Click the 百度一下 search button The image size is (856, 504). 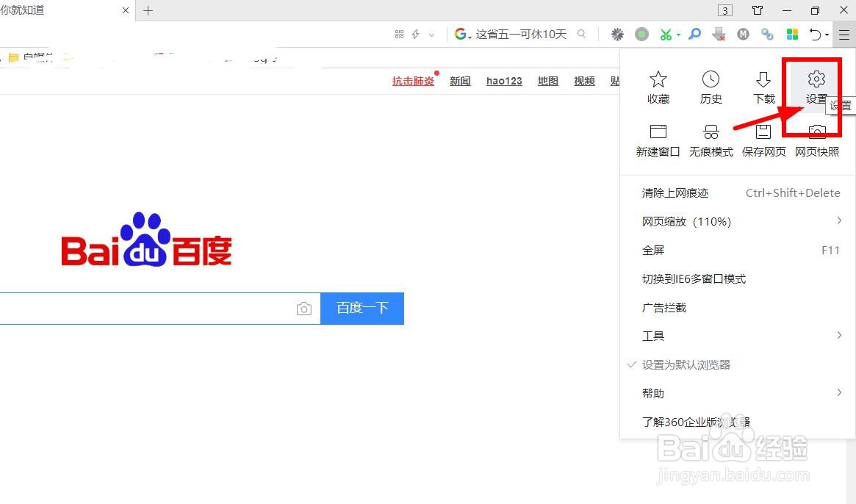(362, 309)
